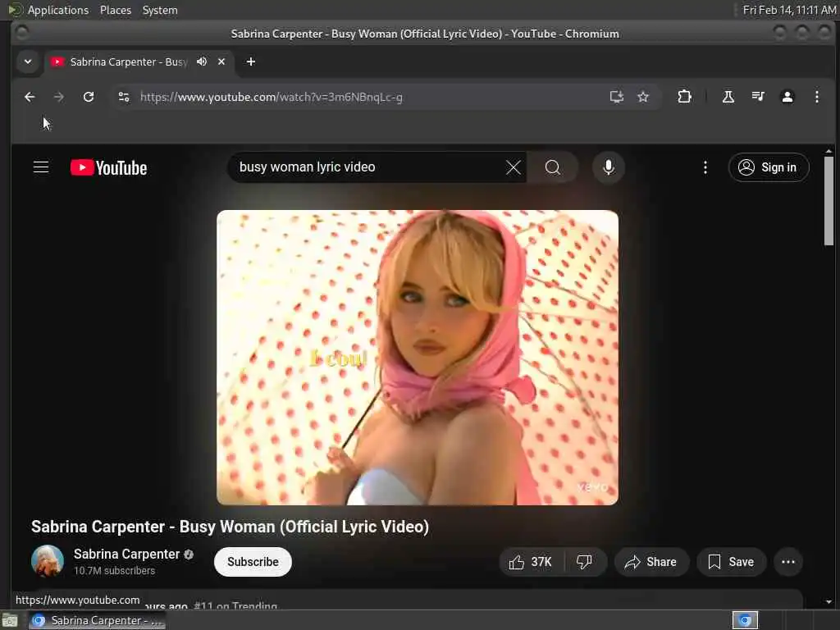
Task: Open more actions ellipsis menu
Action: point(788,561)
